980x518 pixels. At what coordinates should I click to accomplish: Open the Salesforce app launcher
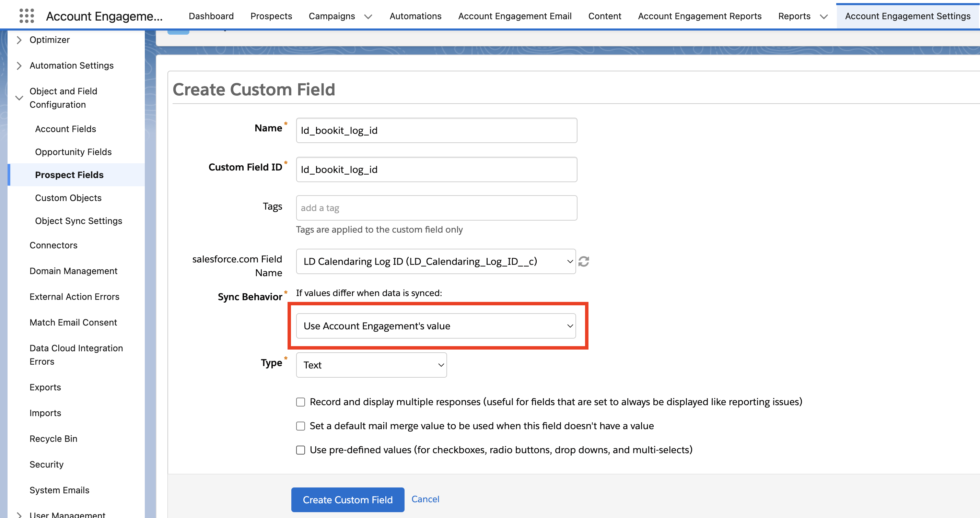point(27,15)
